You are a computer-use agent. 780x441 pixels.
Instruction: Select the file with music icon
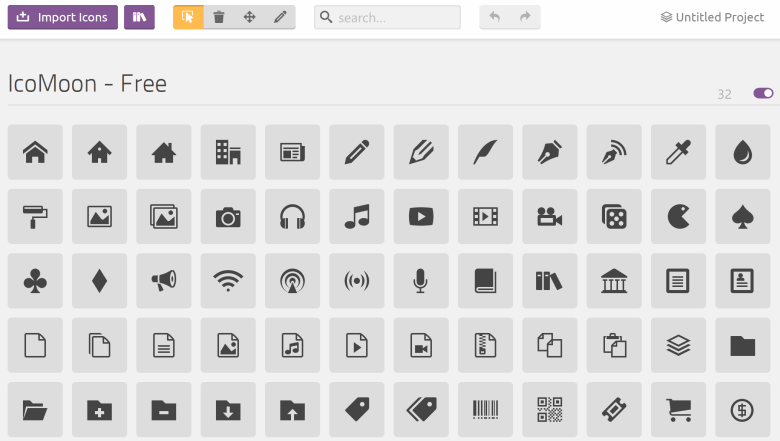click(292, 345)
